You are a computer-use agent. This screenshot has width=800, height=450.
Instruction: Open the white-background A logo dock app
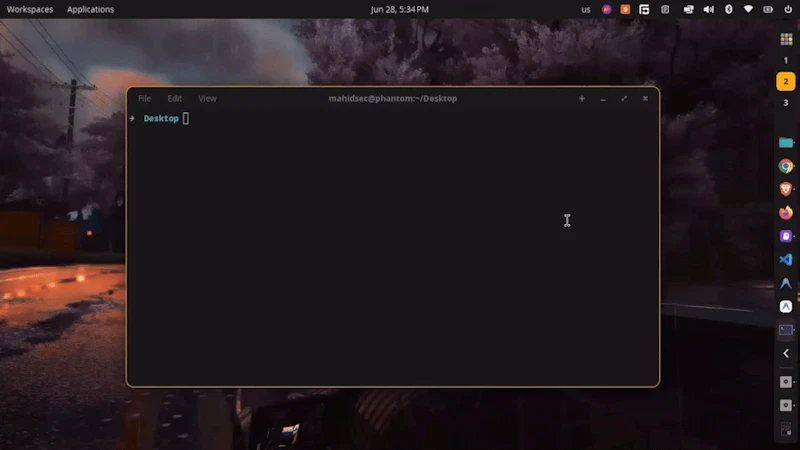[x=786, y=307]
